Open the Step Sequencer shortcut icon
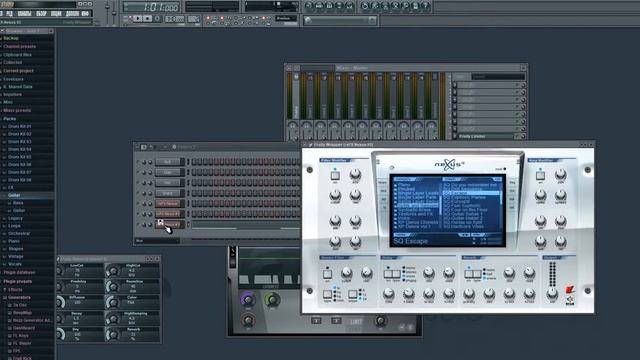 (x=319, y=5)
